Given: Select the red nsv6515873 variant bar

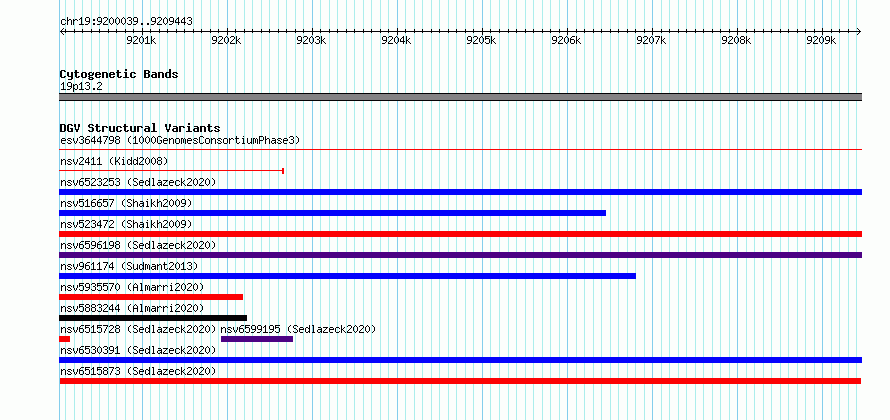Looking at the screenshot, I should tap(460, 381).
